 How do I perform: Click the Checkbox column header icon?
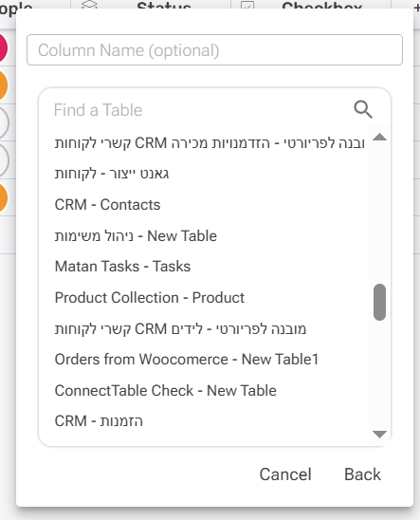pos(247,5)
